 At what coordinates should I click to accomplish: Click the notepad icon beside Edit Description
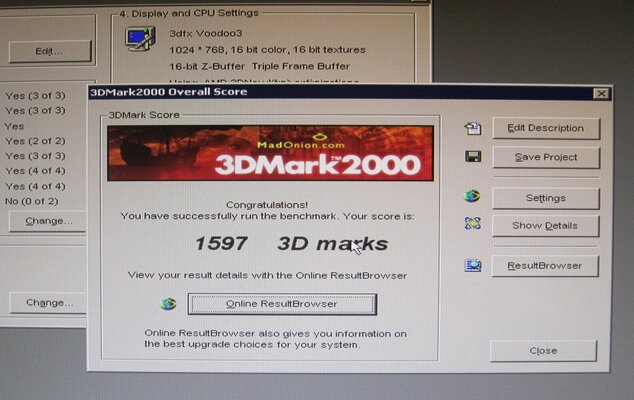(473, 129)
